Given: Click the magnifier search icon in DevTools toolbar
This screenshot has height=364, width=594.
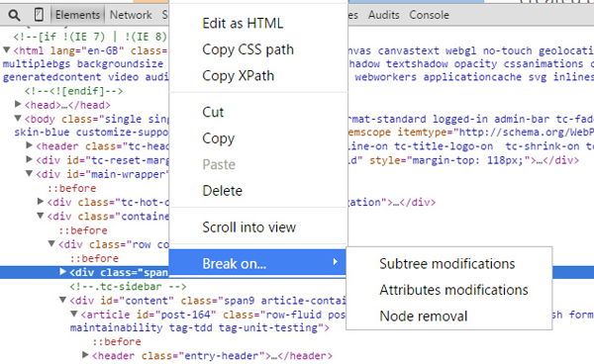Looking at the screenshot, I should (x=15, y=15).
